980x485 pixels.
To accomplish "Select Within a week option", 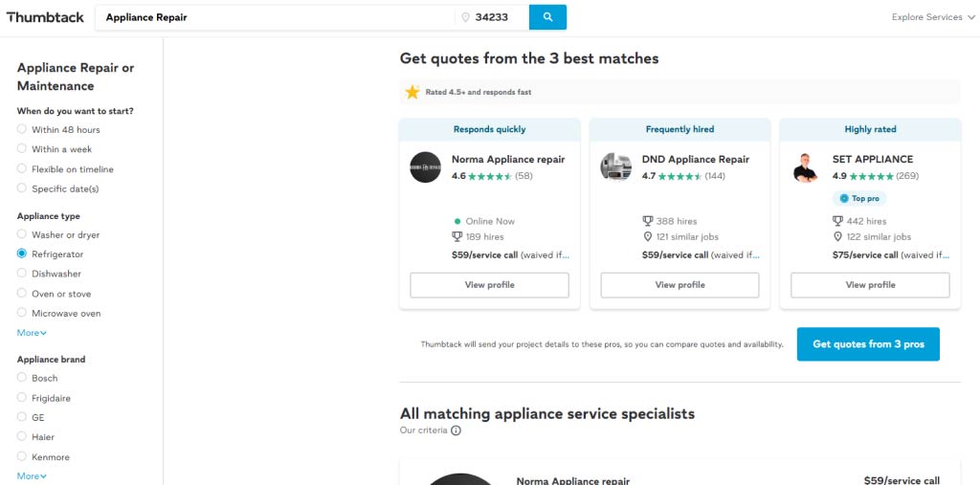I will point(22,148).
